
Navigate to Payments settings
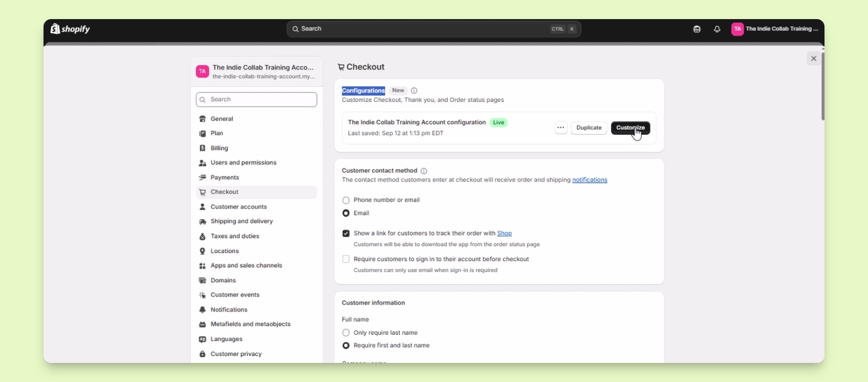(x=256, y=178)
